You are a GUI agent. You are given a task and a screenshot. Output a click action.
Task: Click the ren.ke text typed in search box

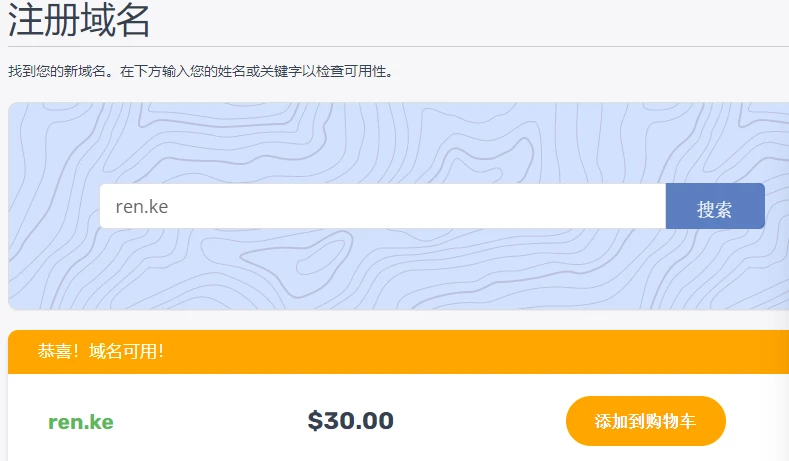(x=141, y=207)
